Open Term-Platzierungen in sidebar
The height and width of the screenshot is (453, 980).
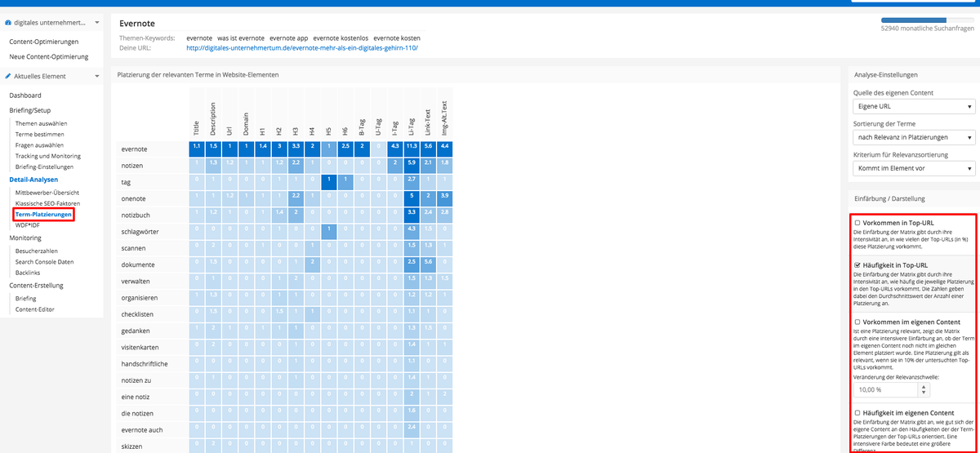tap(43, 215)
